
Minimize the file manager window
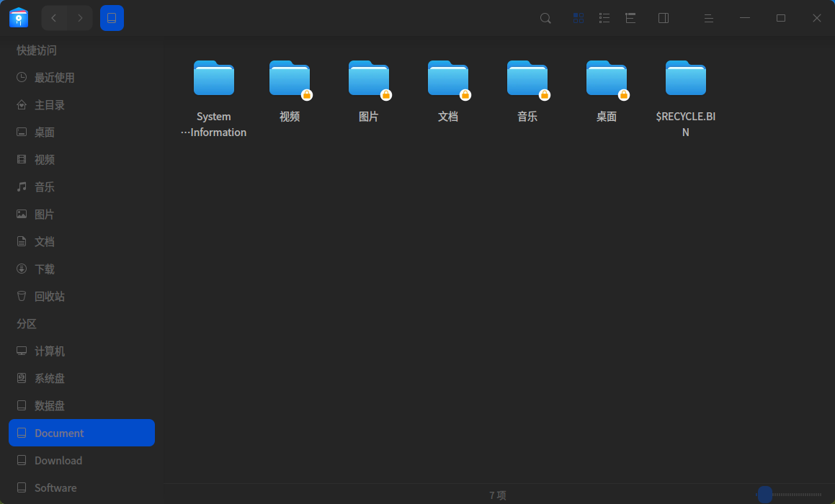pos(745,18)
